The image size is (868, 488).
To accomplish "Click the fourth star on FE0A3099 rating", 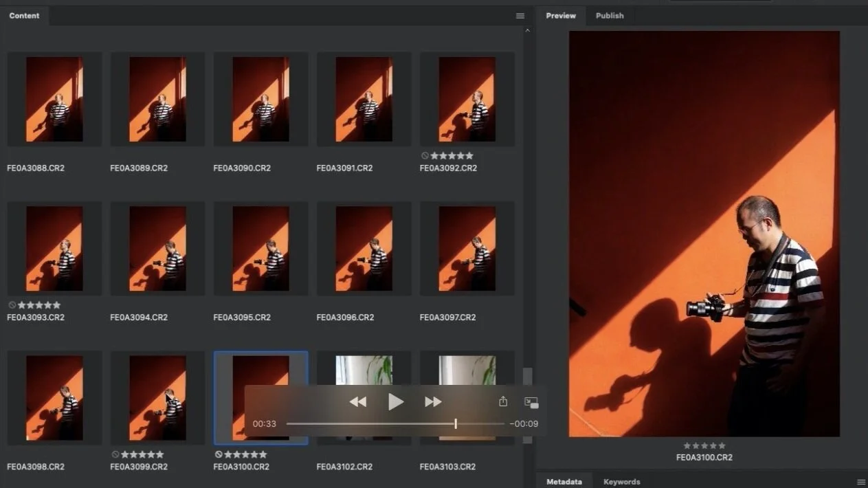I will click(x=152, y=454).
